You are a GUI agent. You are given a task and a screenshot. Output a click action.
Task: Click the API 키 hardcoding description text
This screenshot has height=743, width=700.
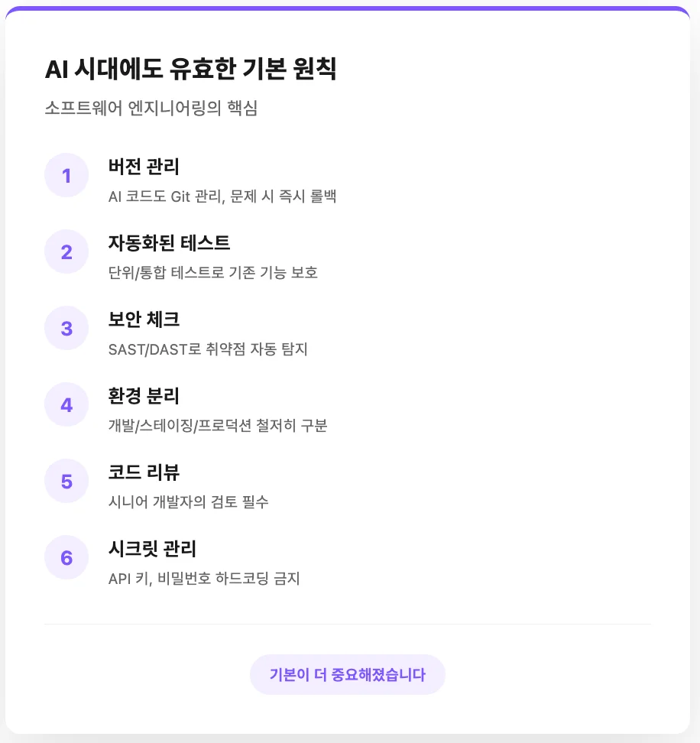(x=204, y=579)
